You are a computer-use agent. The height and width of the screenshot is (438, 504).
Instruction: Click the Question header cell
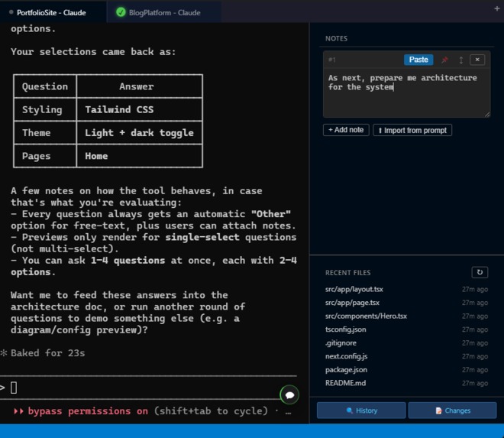[x=45, y=86]
